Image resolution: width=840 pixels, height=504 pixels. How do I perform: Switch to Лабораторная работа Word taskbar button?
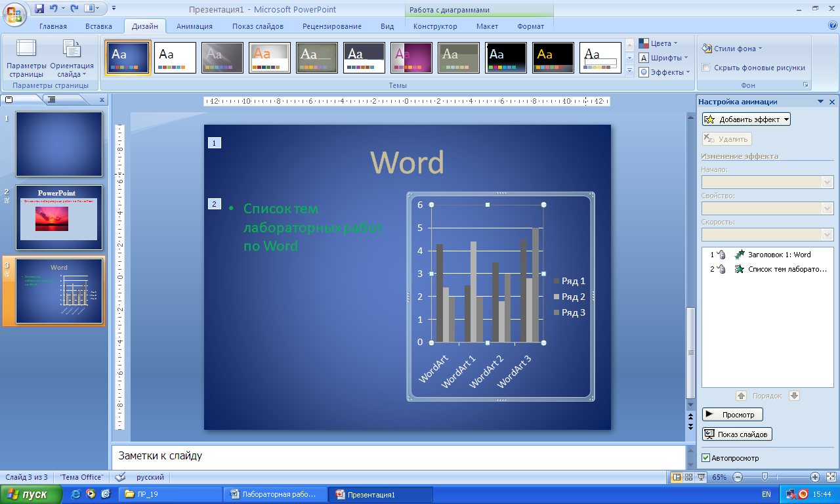pyautogui.click(x=275, y=495)
